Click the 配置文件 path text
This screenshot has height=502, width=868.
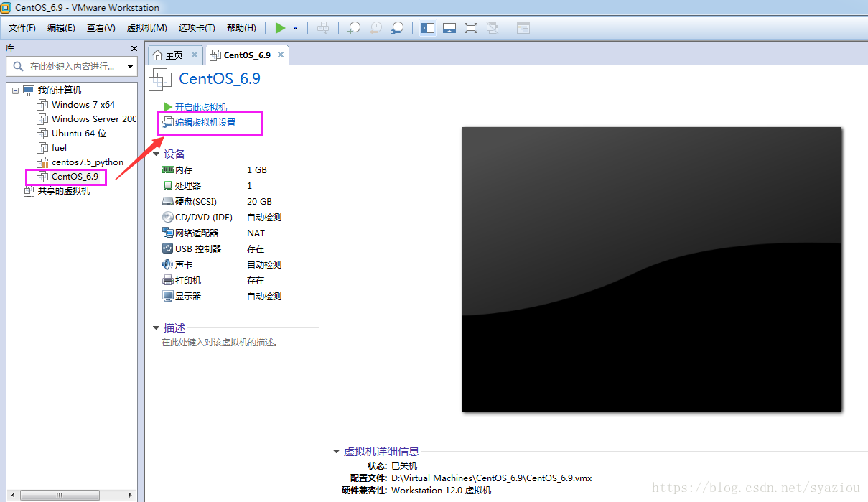[491, 478]
